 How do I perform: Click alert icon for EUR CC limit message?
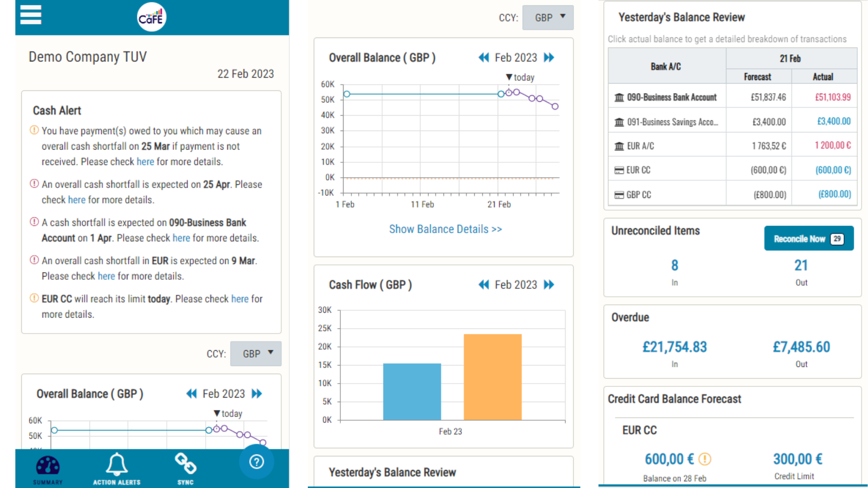pyautogui.click(x=34, y=298)
